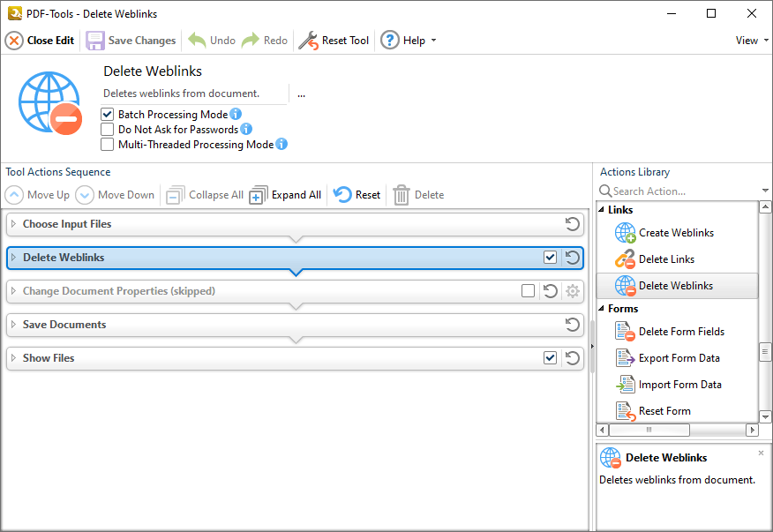The image size is (773, 532).
Task: Click the Export Form Data icon
Action: [x=625, y=358]
